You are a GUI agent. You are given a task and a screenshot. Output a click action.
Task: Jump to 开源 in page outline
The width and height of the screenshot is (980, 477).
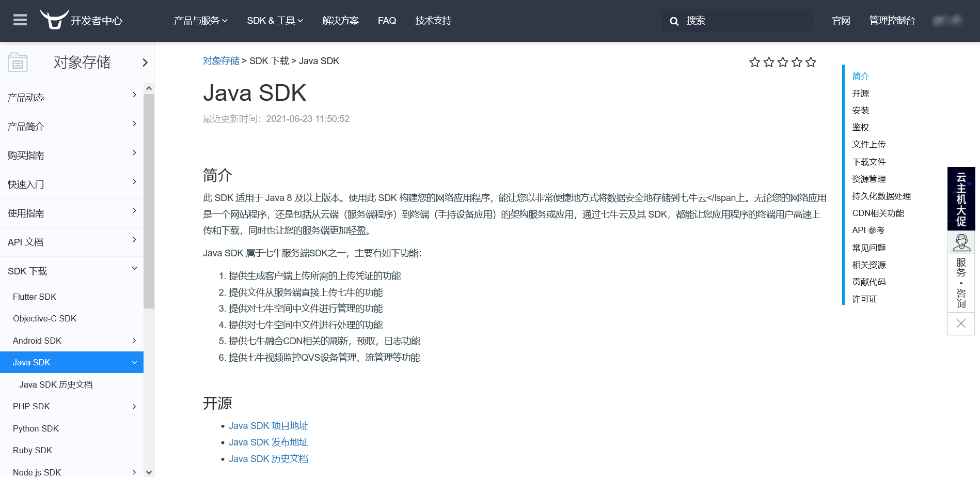click(860, 94)
